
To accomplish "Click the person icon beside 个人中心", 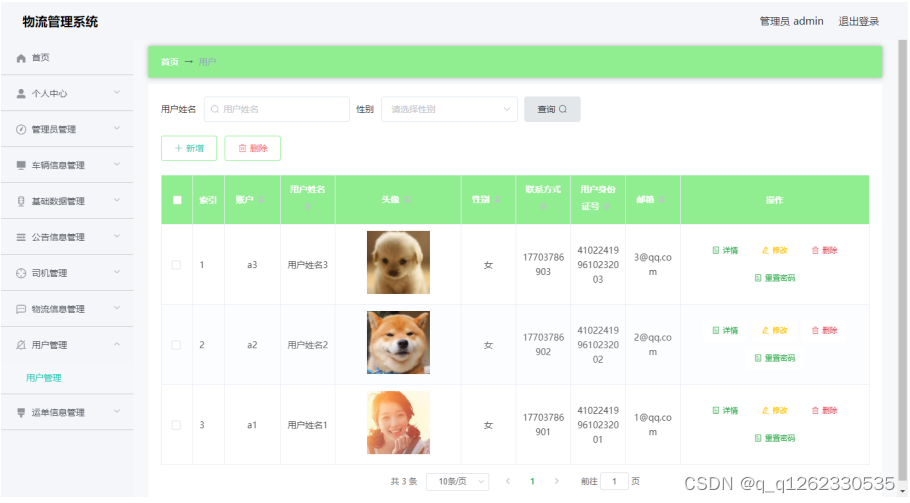I will (x=21, y=93).
